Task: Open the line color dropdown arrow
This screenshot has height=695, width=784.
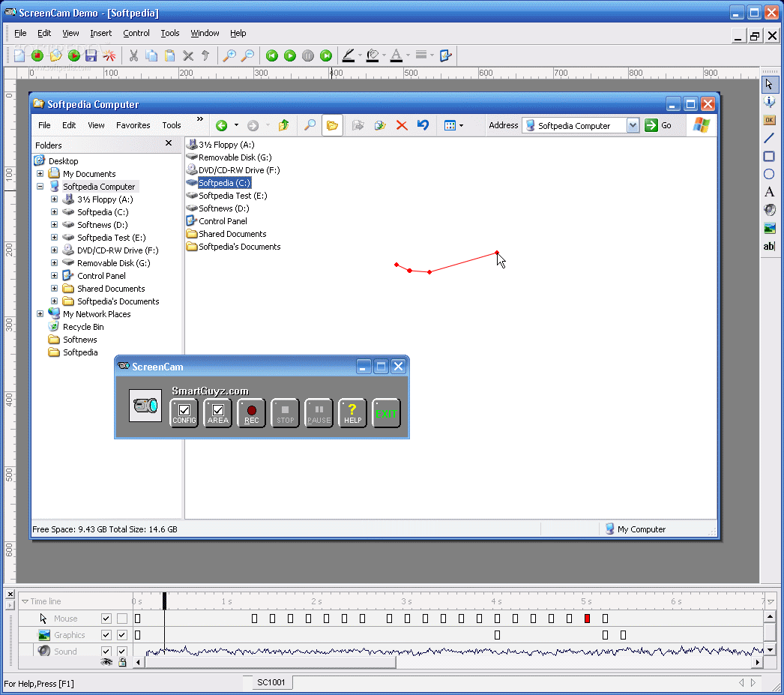Action: pos(360,55)
